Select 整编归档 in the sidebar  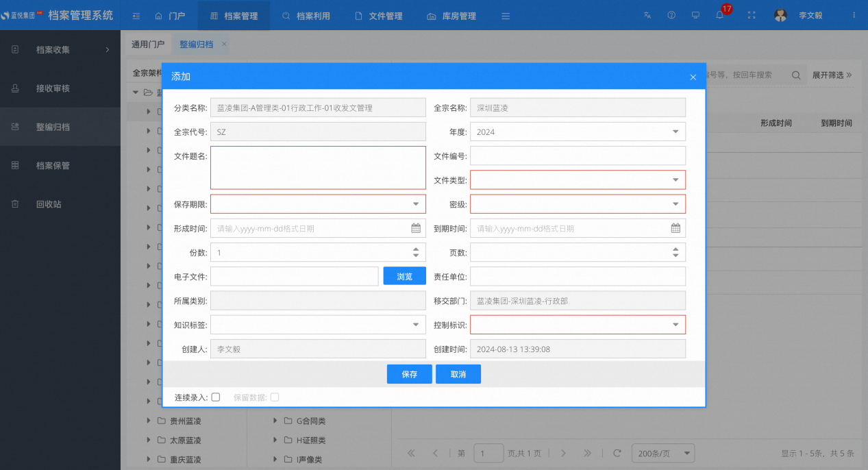pyautogui.click(x=60, y=127)
